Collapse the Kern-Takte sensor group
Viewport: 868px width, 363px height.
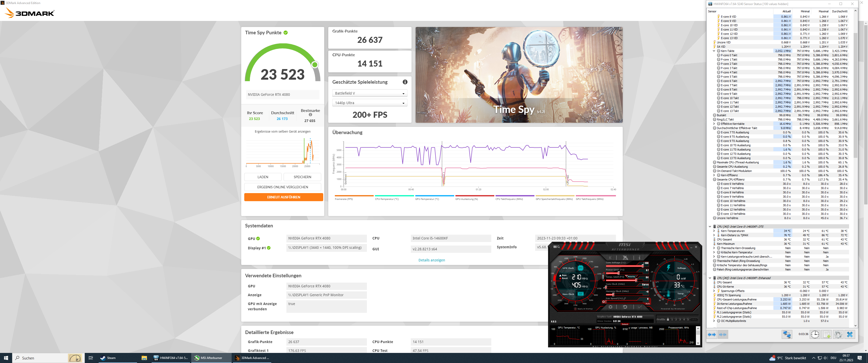click(714, 51)
